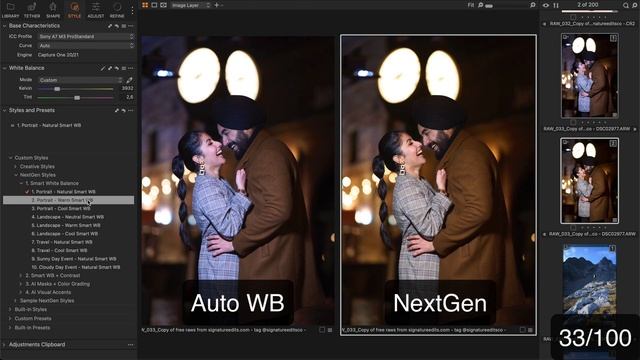Copy White Balance adjustments arrow icon
This screenshot has width=640, height=360.
pyautogui.click(x=110, y=69)
